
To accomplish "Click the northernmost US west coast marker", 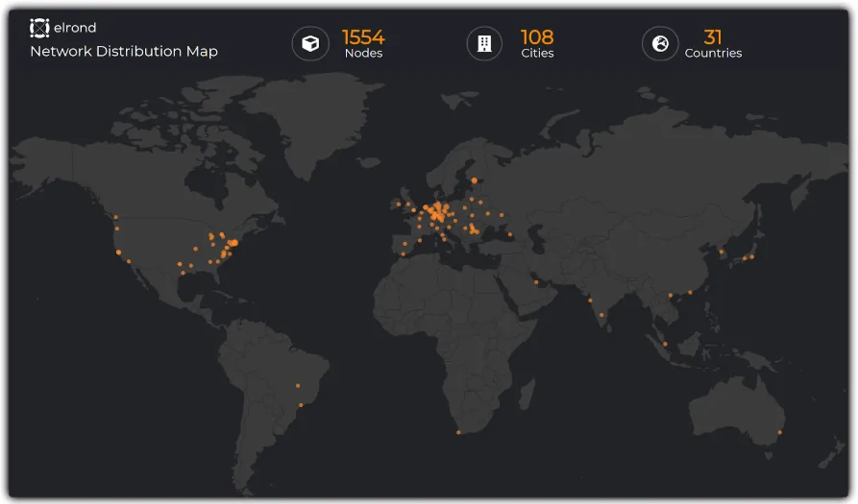I will 115,217.
